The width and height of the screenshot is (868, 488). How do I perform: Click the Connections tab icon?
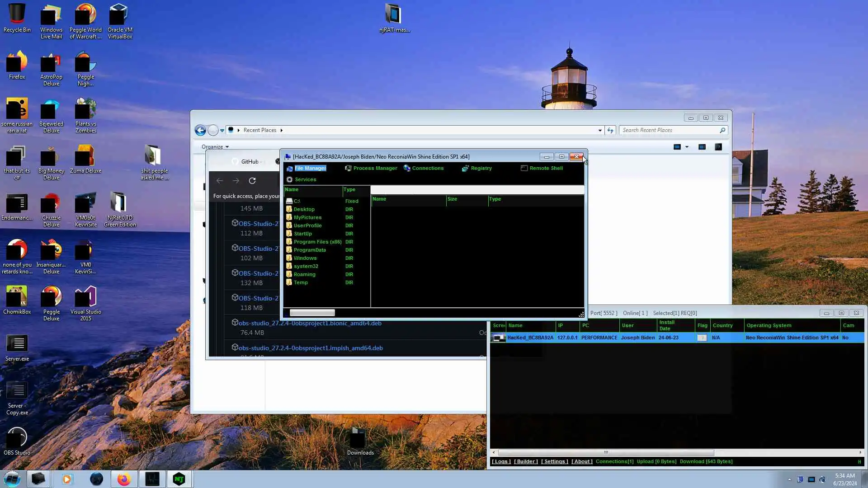[407, 168]
